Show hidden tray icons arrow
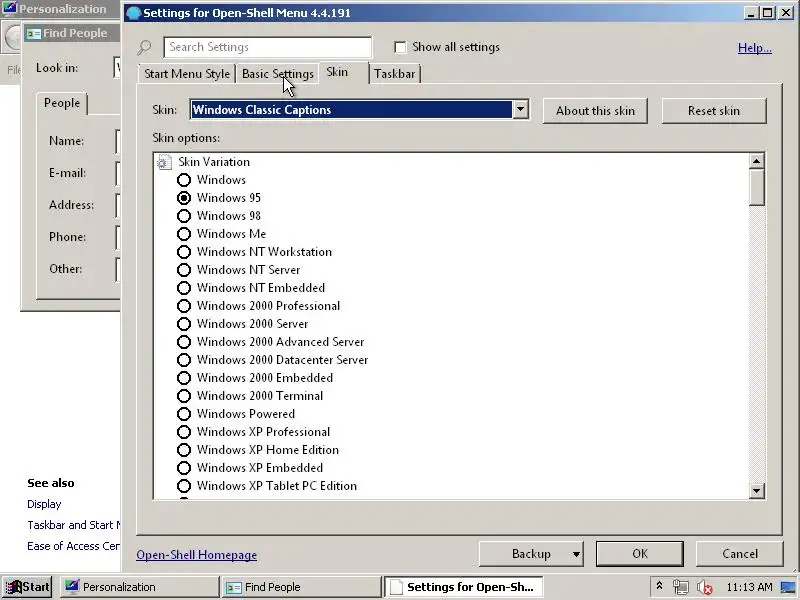 tap(659, 586)
